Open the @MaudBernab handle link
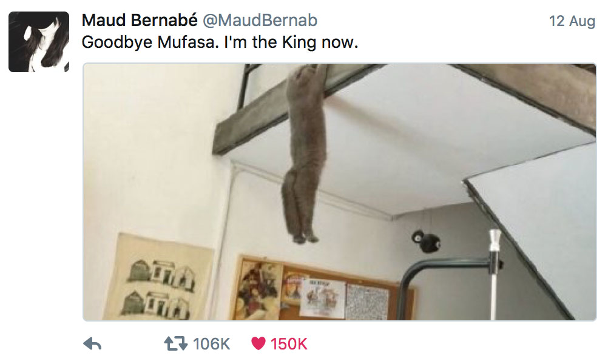The width and height of the screenshot is (608, 364). pos(260,20)
